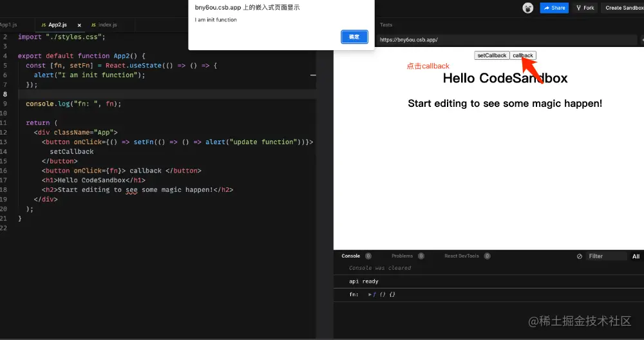Click the 'Console was cleared' message

tap(380, 268)
